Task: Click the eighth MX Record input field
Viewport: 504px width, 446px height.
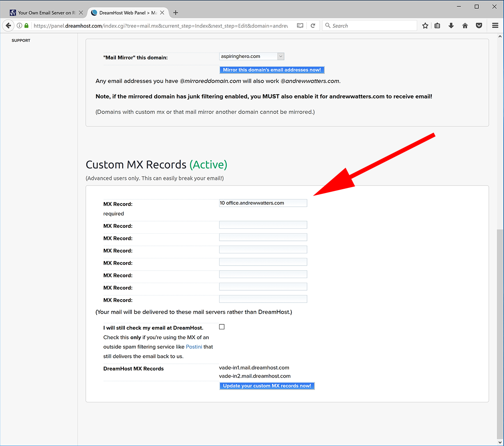Action: 263,299
